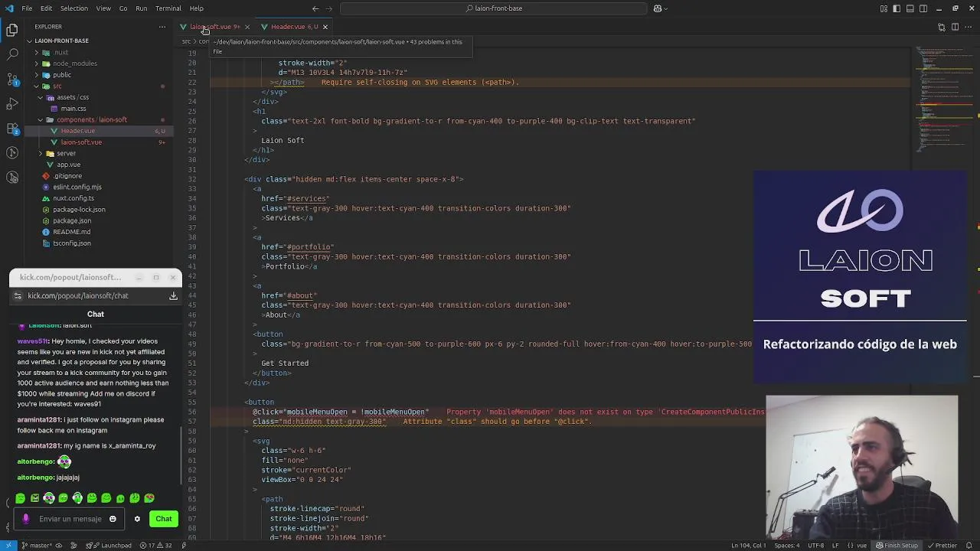Open notifications bell in status bar
Screen dimensions: 980x551
click(969, 546)
